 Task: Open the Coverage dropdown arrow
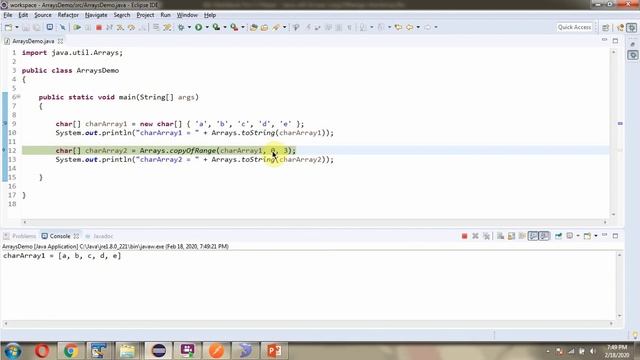225,27
